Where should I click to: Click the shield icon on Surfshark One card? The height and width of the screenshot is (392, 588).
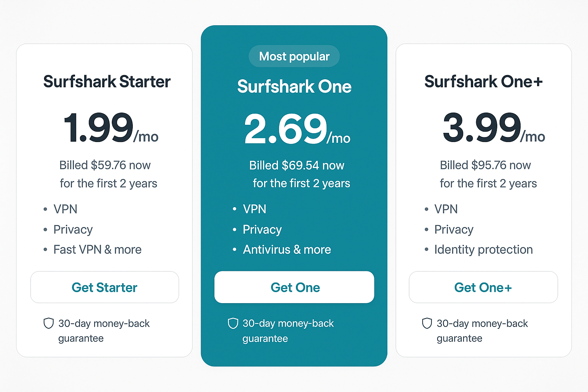point(233,323)
